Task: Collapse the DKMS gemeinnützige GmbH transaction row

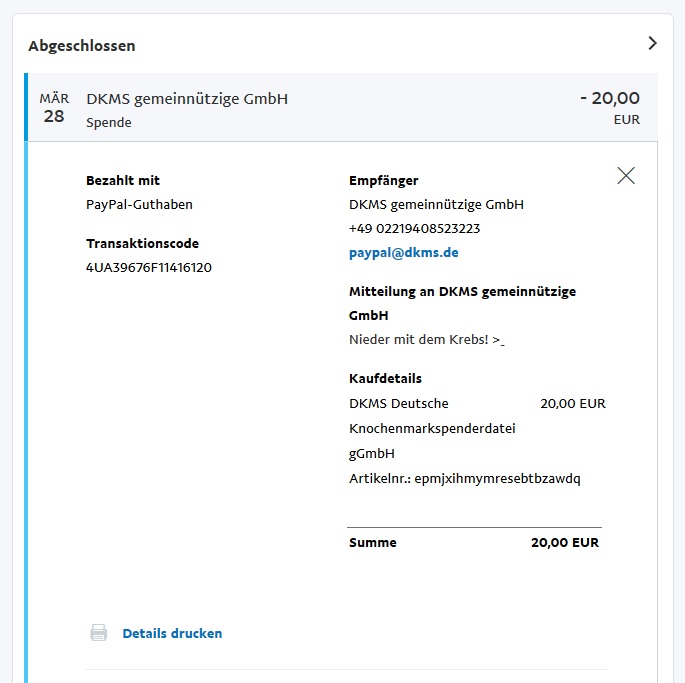Action: [x=342, y=107]
